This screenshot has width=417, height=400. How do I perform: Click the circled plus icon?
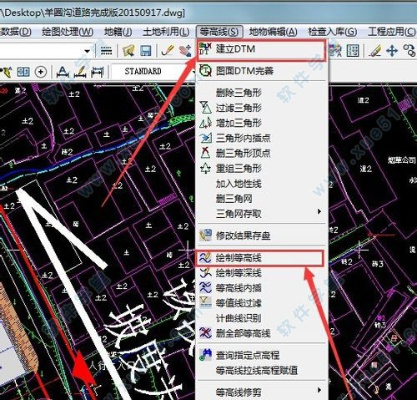[41, 72]
